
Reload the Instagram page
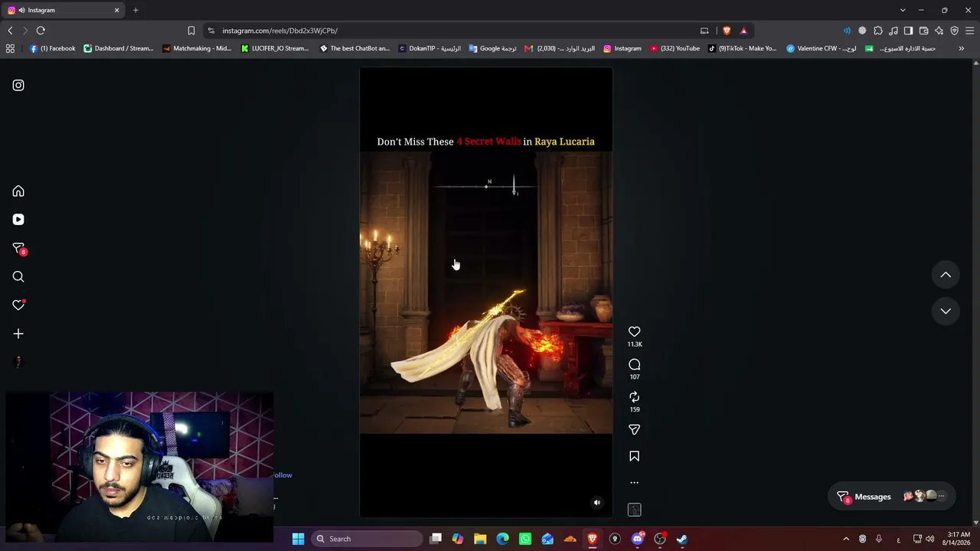[x=41, y=31]
